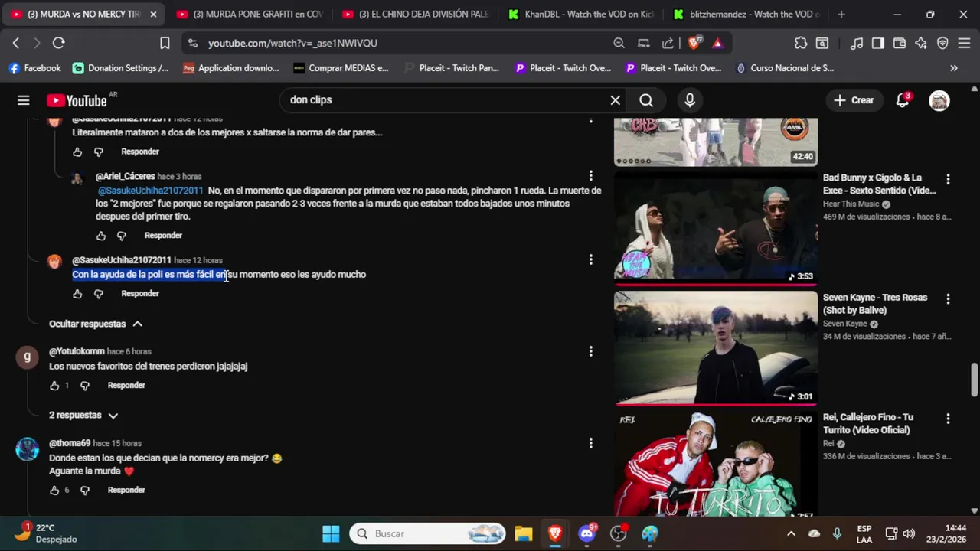Bookmark this page icon
Image resolution: width=980 pixels, height=551 pixels.
point(165,44)
